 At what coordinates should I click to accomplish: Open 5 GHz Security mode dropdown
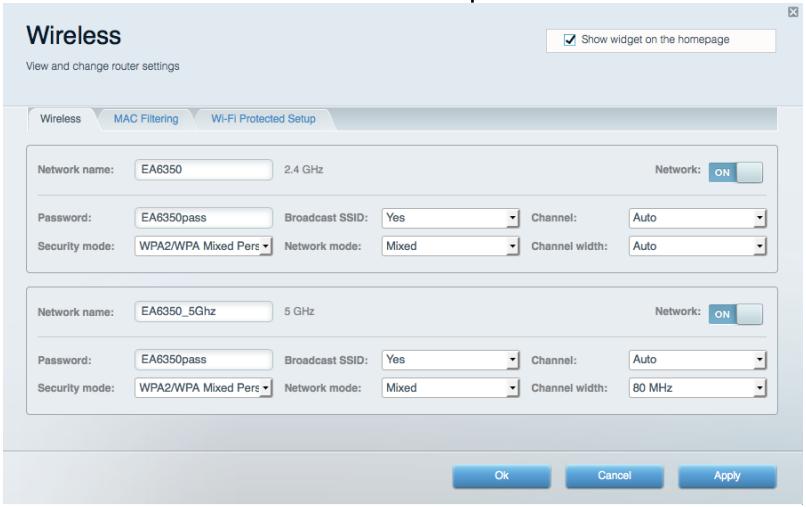[204, 388]
